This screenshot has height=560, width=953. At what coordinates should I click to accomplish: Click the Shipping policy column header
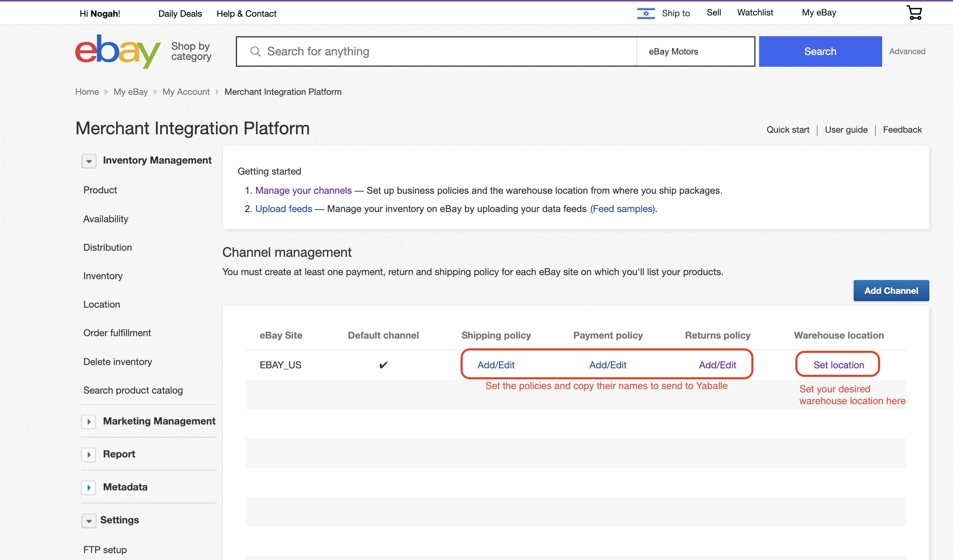tap(496, 335)
